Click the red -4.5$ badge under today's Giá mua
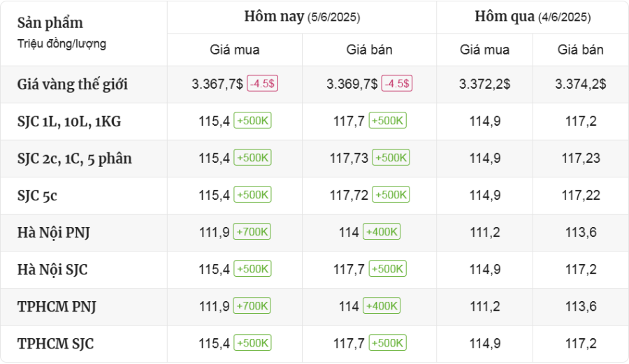The image size is (629, 364). [263, 84]
